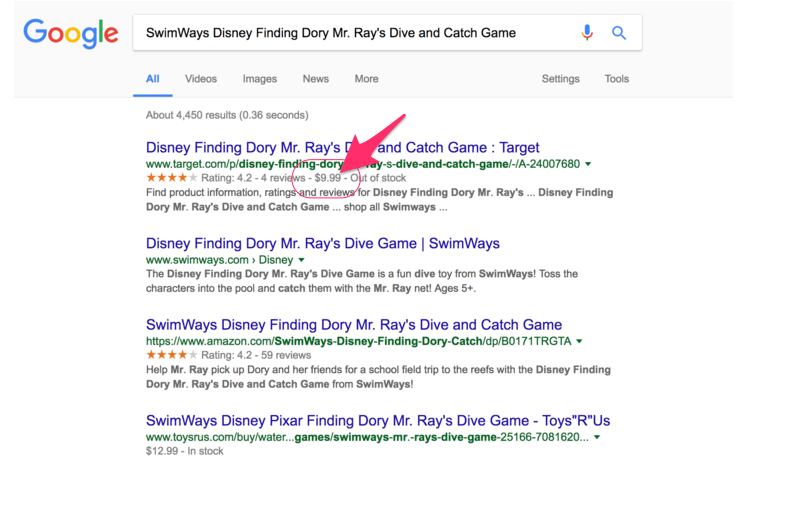Viewport: 786px width, 510px height.
Task: Click the '$12.99 - In stock' text
Action: click(x=184, y=451)
